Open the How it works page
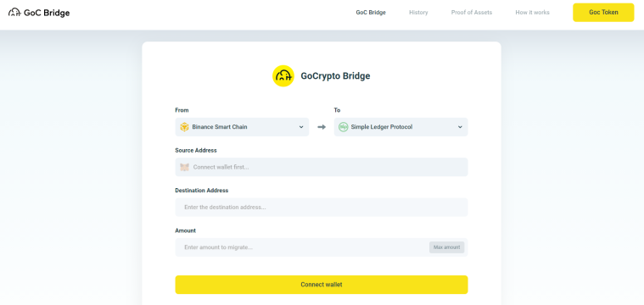The height and width of the screenshot is (305, 644). coord(532,13)
